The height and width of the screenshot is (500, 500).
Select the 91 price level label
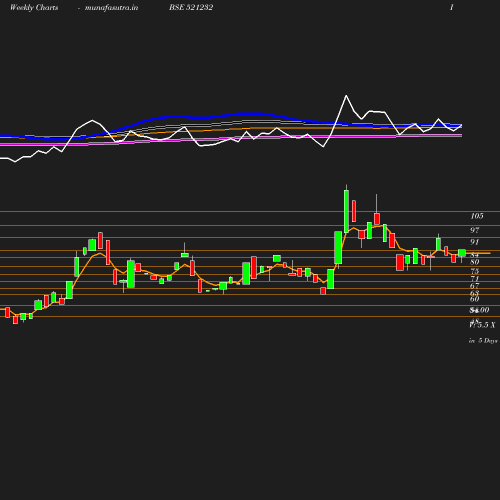pos(475,242)
